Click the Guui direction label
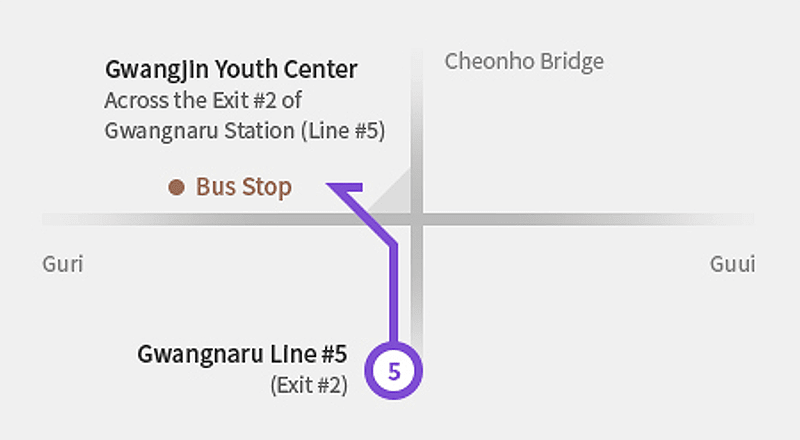 [x=732, y=264]
